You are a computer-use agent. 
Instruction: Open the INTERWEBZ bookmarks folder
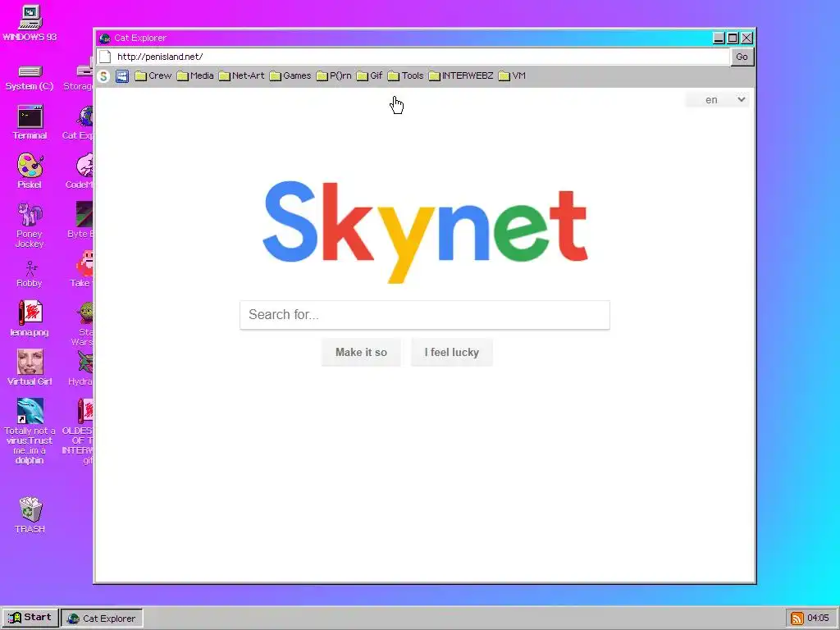coord(461,76)
